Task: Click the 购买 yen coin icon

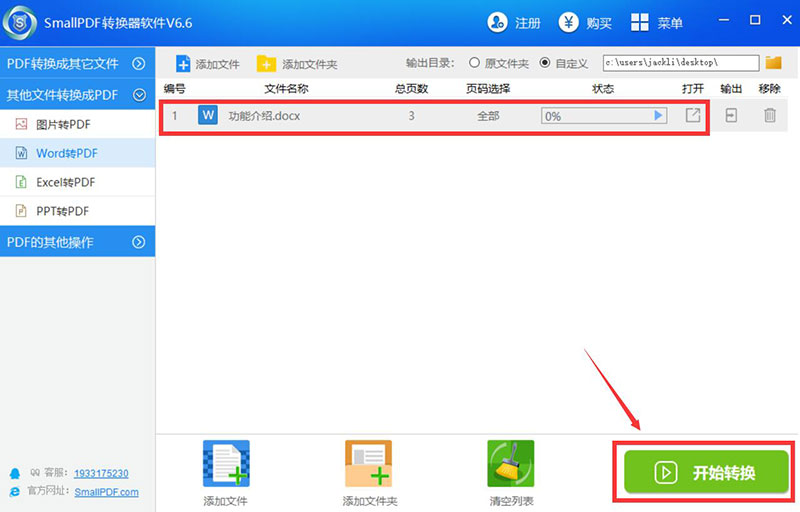Action: [x=568, y=22]
